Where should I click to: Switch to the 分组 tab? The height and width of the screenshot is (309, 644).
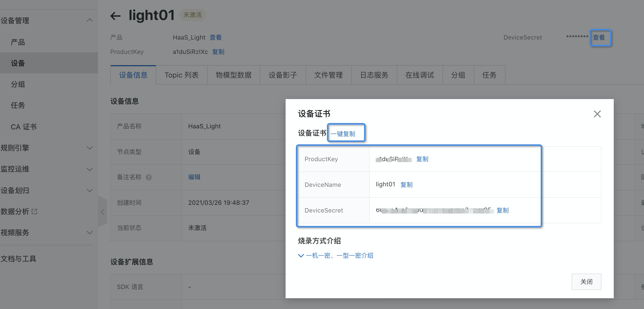[458, 75]
